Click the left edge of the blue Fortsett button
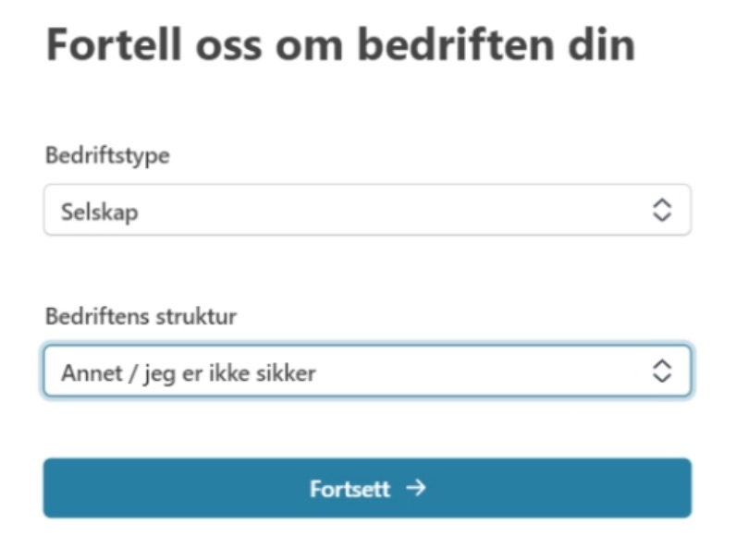This screenshot has height=560, width=749. click(55, 488)
